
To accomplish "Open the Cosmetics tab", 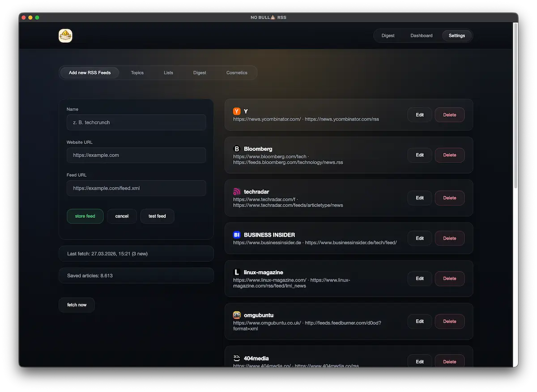I will [x=237, y=72].
